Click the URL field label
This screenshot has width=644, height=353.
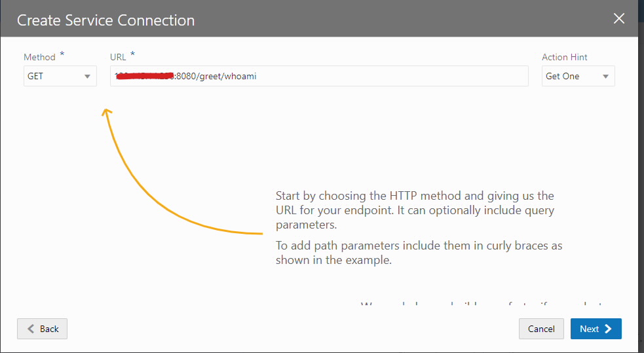tap(118, 58)
